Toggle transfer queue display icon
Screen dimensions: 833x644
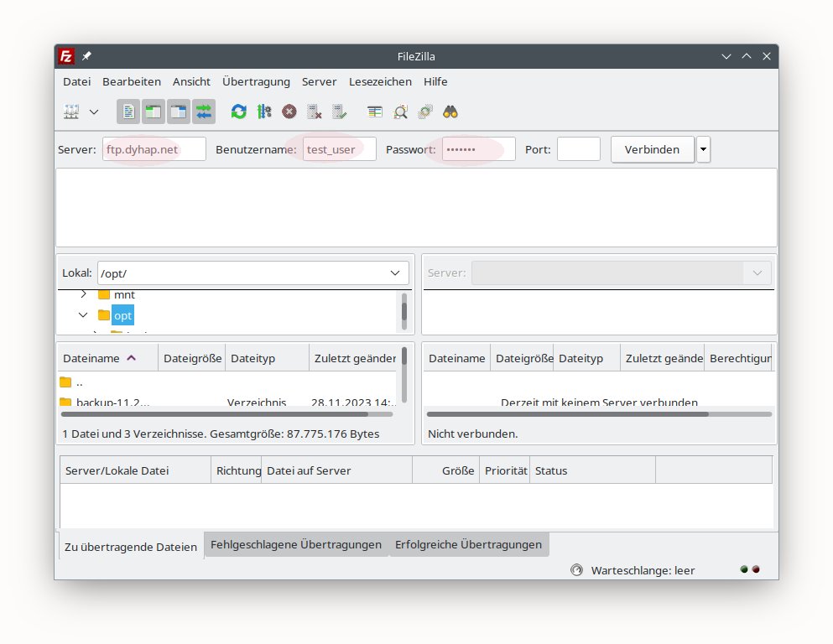(x=203, y=112)
